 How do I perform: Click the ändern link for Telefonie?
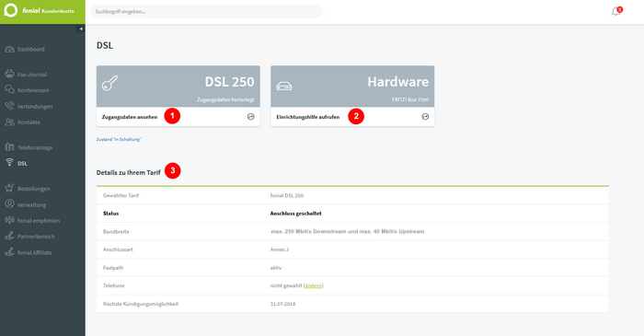314,286
